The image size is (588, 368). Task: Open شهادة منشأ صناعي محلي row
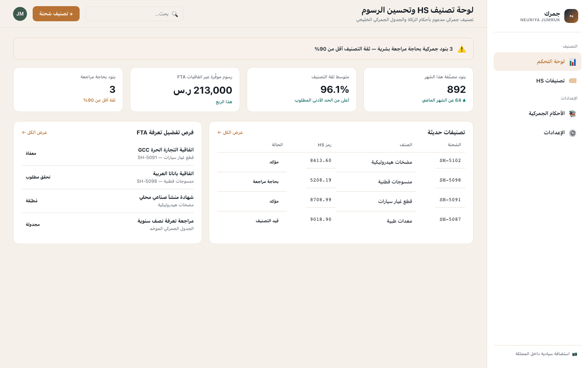coord(107,201)
